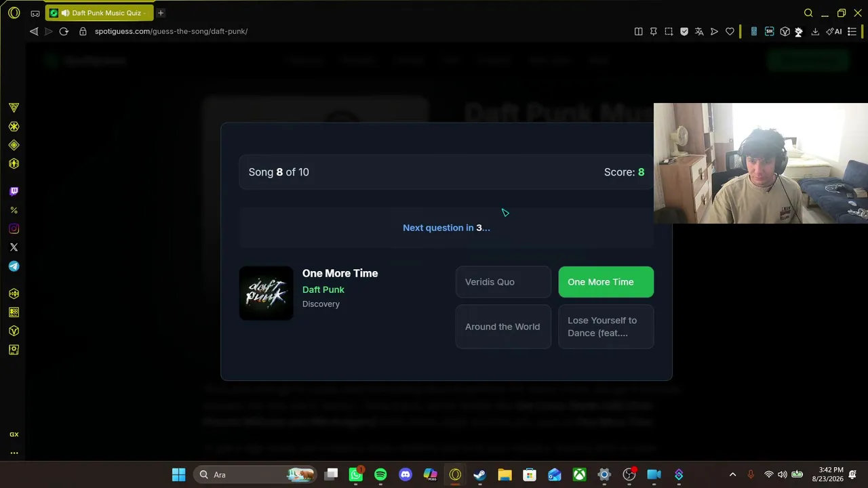Choose the Around the World answer
The height and width of the screenshot is (488, 868).
[503, 327]
